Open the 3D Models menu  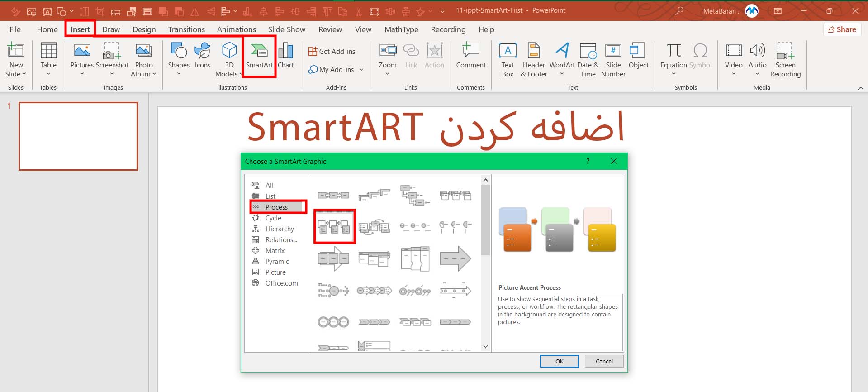tap(229, 60)
